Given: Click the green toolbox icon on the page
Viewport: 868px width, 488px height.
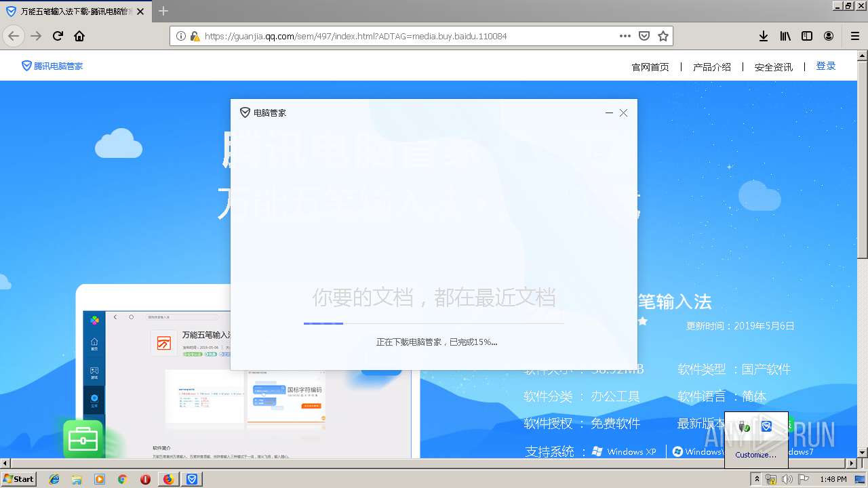Looking at the screenshot, I should (83, 439).
